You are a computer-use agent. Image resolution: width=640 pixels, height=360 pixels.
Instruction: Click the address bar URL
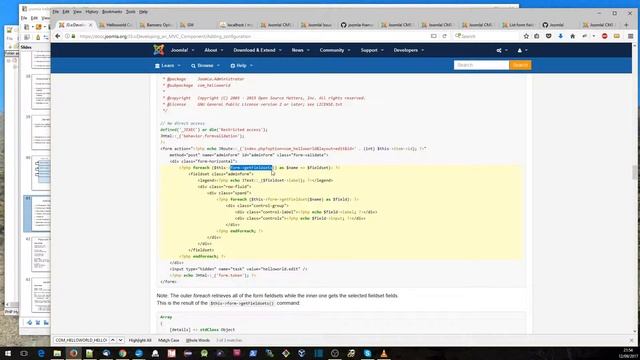[165, 36]
